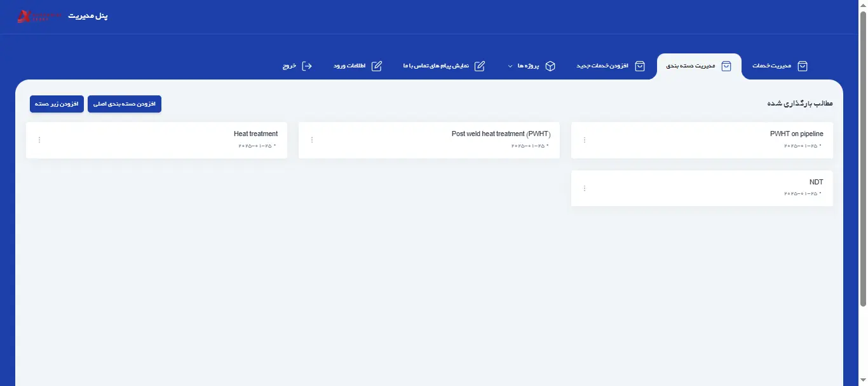
Task: Click the cube icon beside پروژه ها
Action: tap(550, 66)
